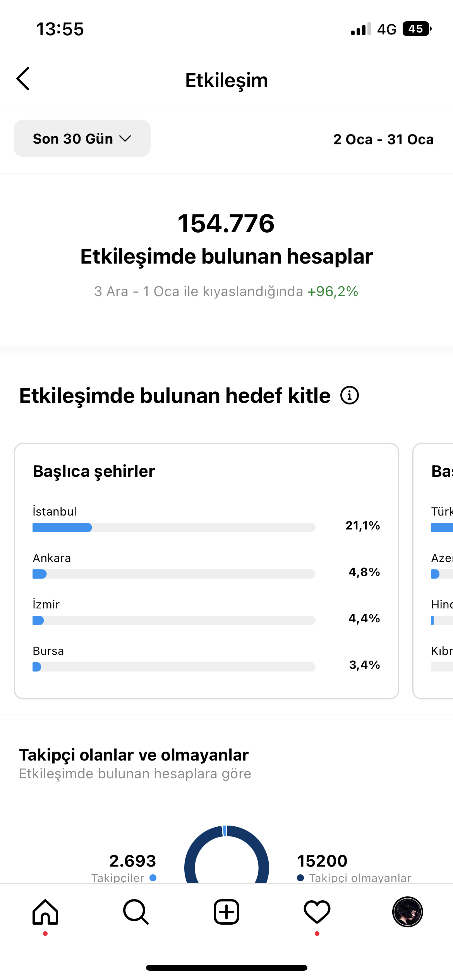Tap the back arrow icon

point(23,79)
